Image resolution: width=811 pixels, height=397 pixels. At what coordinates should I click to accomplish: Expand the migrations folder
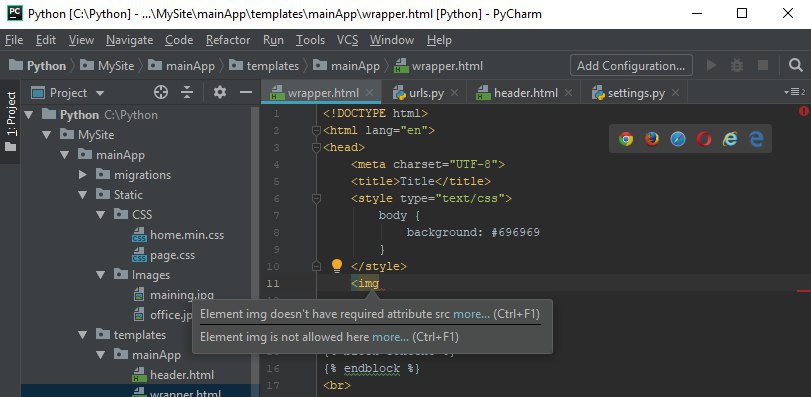(x=83, y=175)
